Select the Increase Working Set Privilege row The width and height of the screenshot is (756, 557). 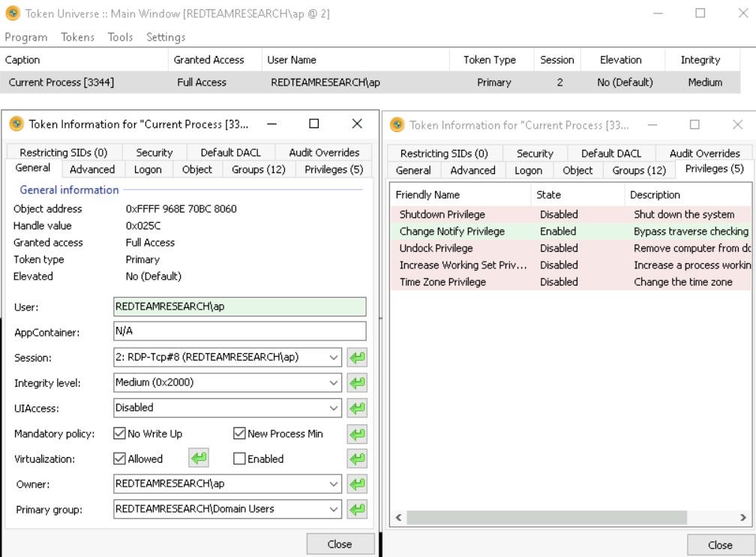coord(571,265)
